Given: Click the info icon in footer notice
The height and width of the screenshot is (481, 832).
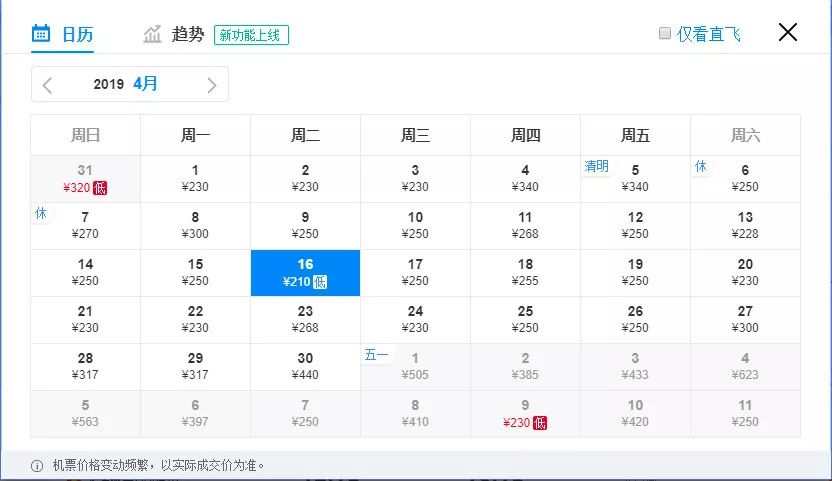Looking at the screenshot, I should click(x=37, y=466).
